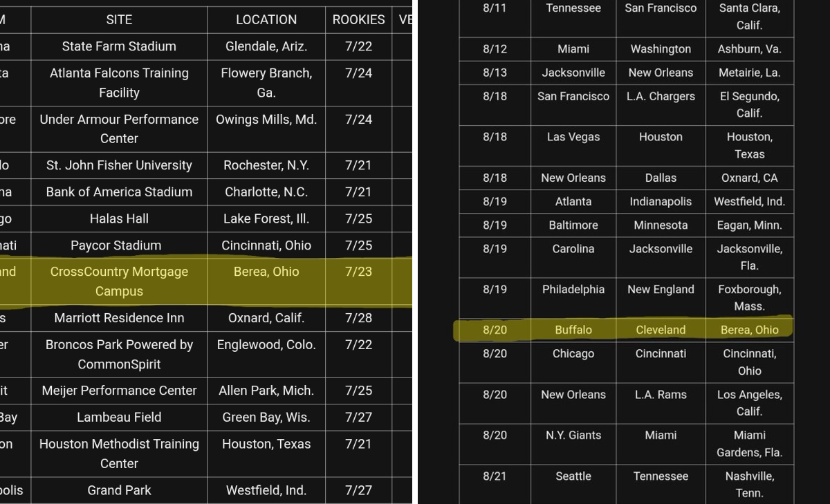
Task: Select Jacksonville in the 8/13 row
Action: pyautogui.click(x=573, y=73)
